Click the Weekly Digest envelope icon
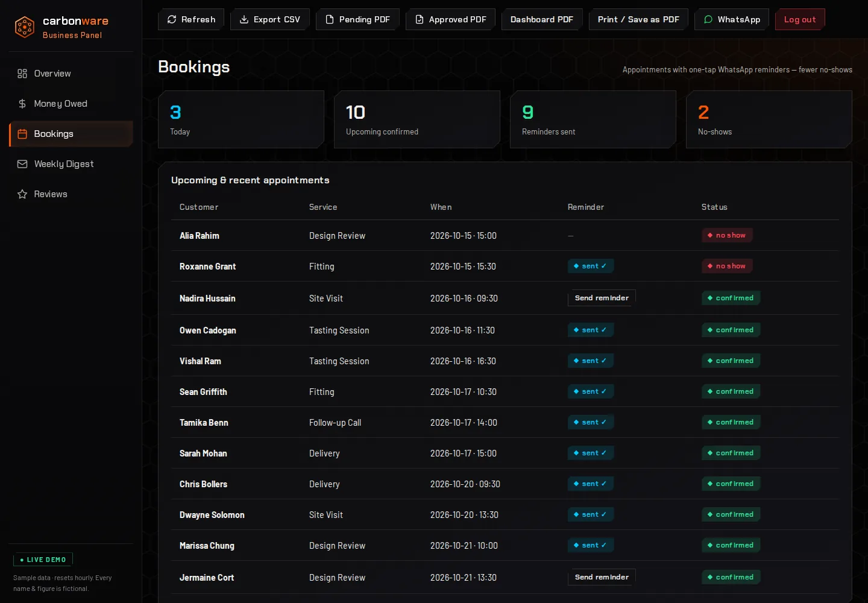The image size is (868, 603). pyautogui.click(x=22, y=164)
